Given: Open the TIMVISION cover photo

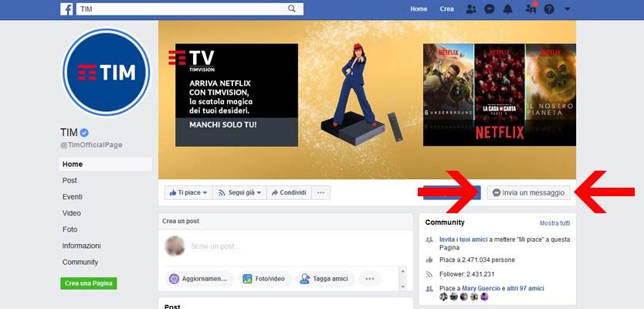Looking at the screenshot, I should pyautogui.click(x=368, y=100).
